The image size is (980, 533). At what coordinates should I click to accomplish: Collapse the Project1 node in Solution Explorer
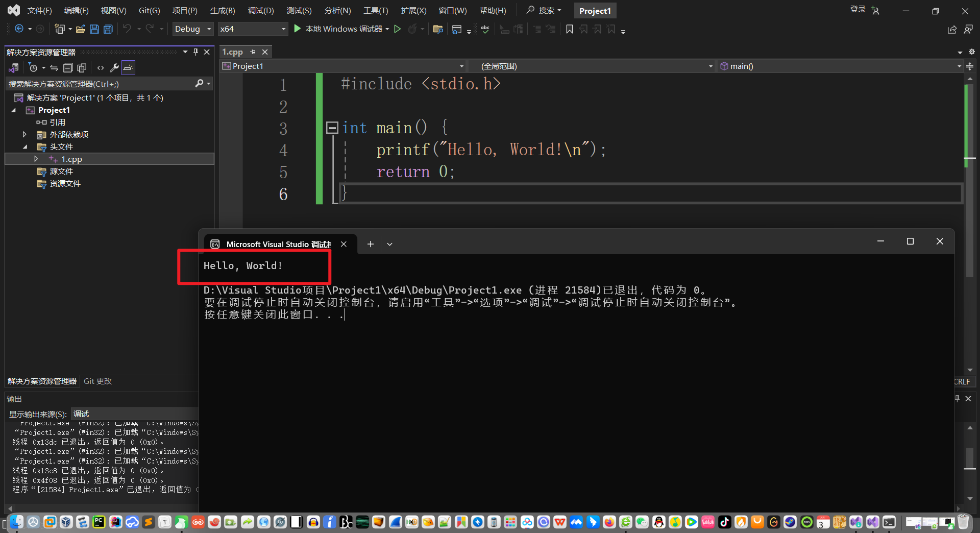(x=14, y=110)
